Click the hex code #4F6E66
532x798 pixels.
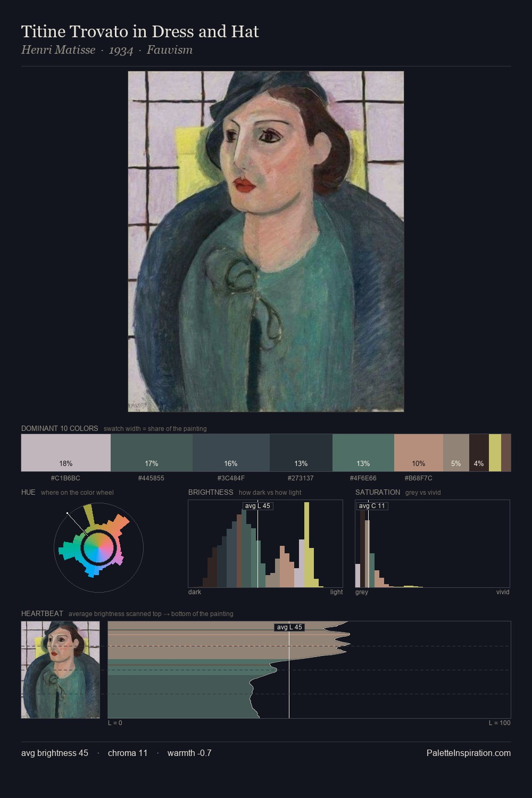[x=363, y=478]
